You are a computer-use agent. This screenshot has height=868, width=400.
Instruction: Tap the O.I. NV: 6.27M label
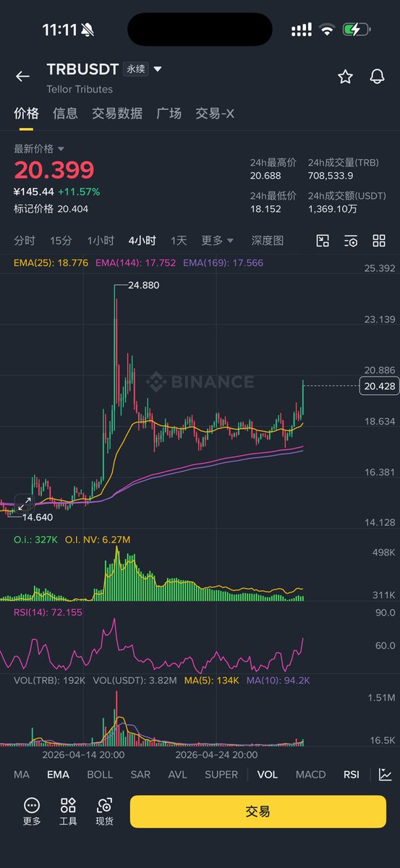click(98, 540)
